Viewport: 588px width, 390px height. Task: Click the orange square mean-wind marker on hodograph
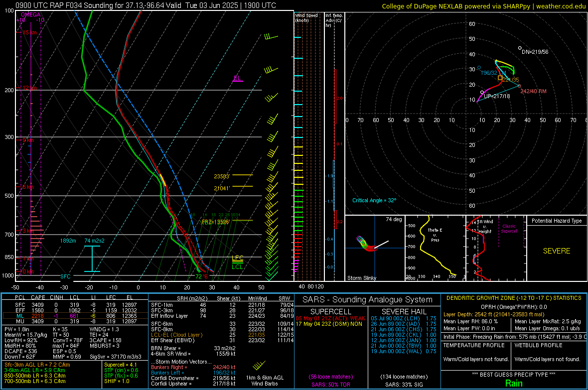pyautogui.click(x=500, y=78)
